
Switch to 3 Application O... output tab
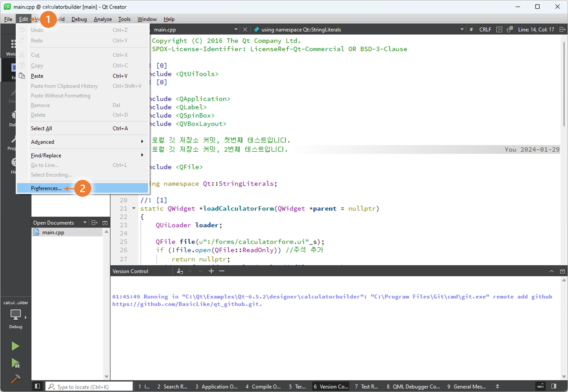click(x=216, y=386)
